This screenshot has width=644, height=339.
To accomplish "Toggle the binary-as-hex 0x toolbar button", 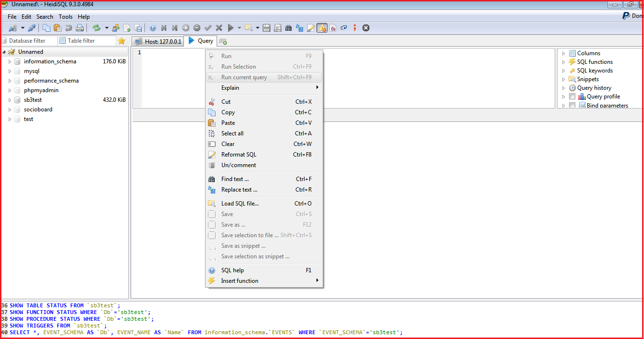I will 333,28.
